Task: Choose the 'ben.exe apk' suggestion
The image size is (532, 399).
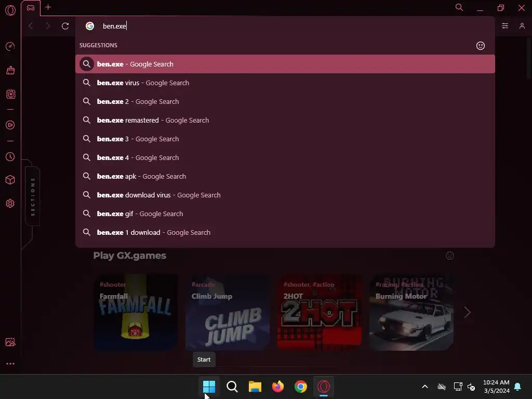Action: coord(285,177)
